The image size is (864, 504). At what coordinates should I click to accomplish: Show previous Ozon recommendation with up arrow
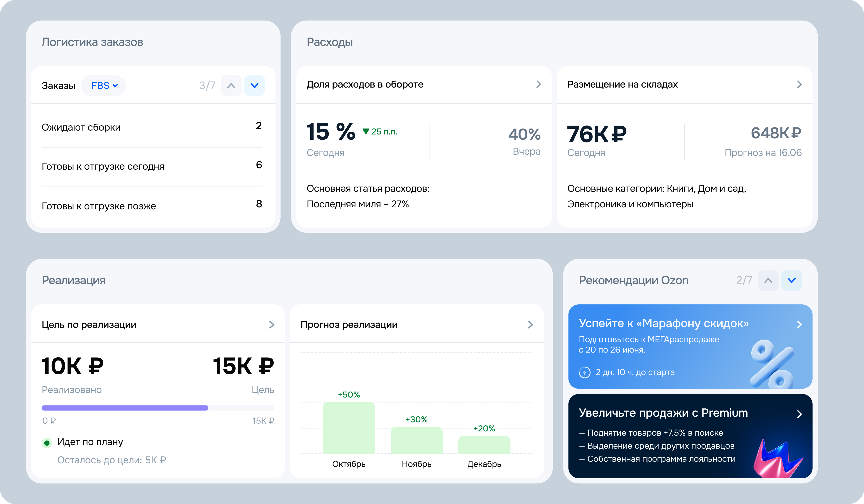pyautogui.click(x=768, y=280)
